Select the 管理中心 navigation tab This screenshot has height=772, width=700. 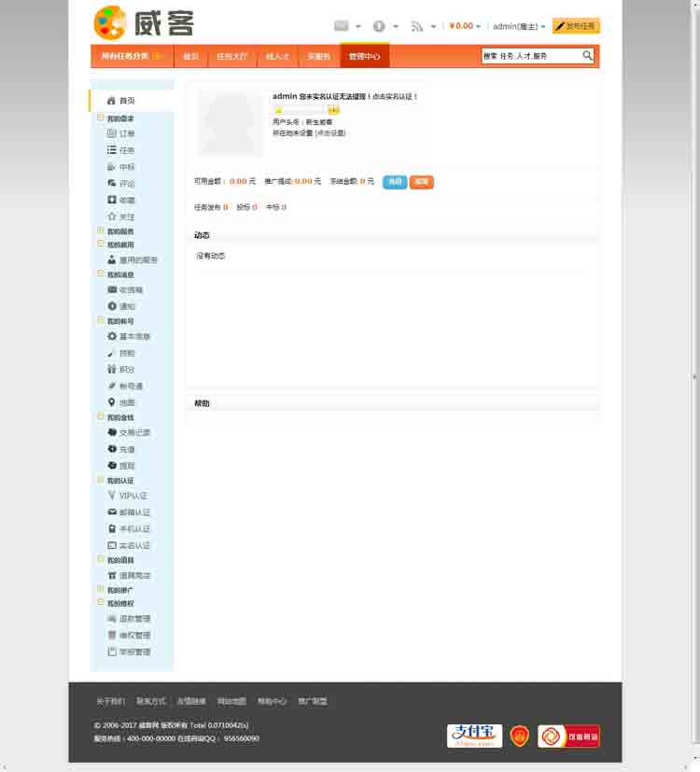[364, 57]
